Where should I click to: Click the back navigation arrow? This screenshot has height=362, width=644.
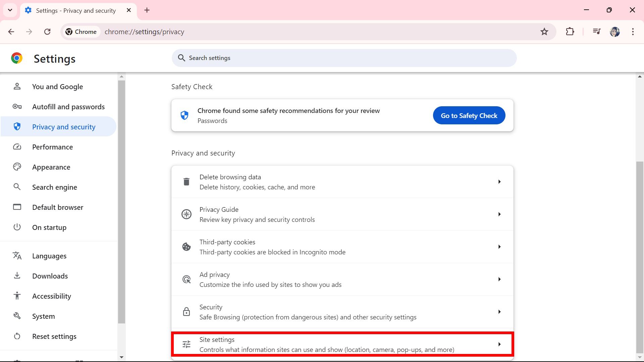click(x=11, y=32)
